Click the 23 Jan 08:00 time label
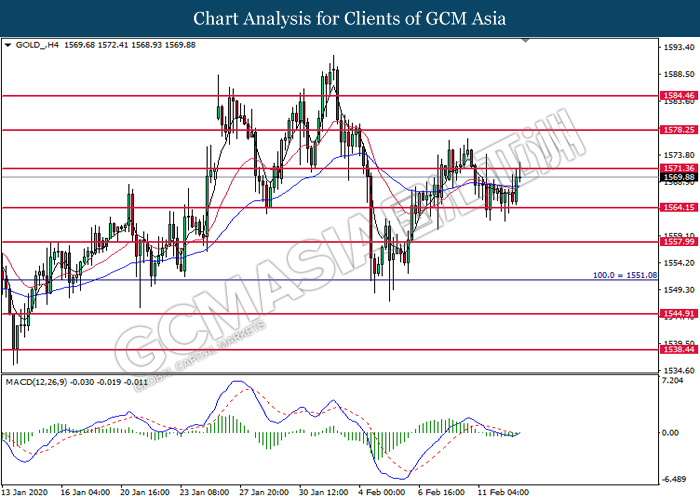 click(x=204, y=492)
